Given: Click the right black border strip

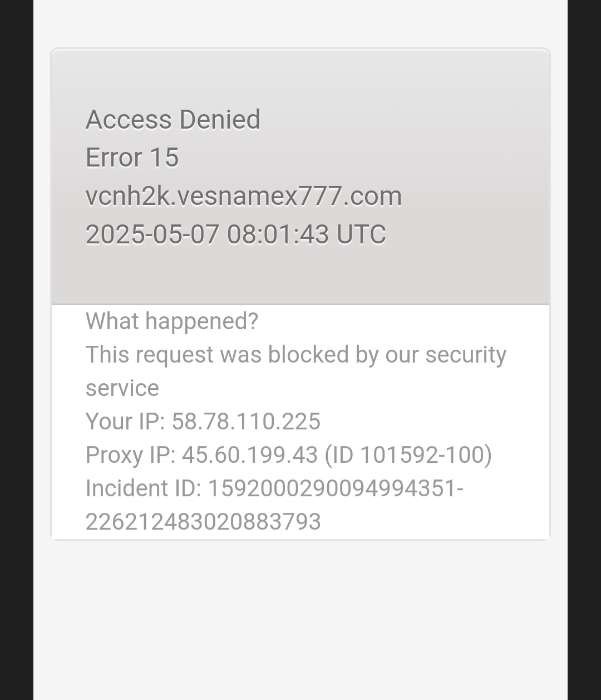Looking at the screenshot, I should point(584,350).
